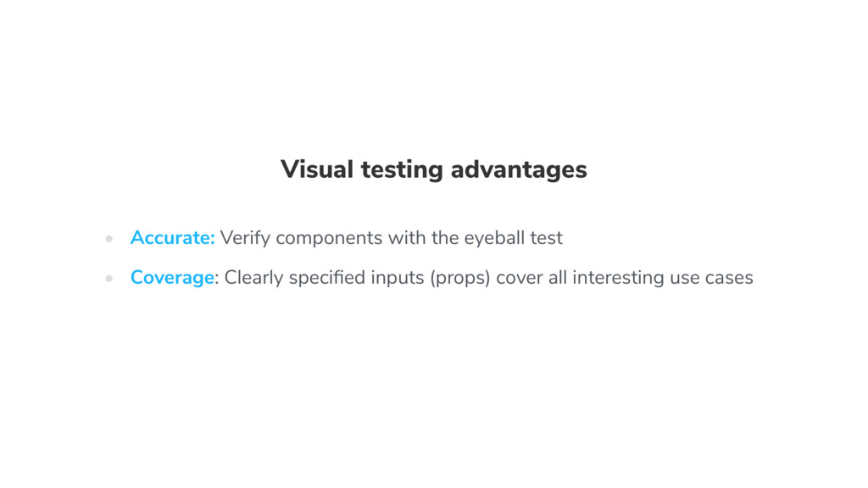Click the word 'interesting' in second bullet
The width and height of the screenshot is (868, 488).
click(x=618, y=278)
